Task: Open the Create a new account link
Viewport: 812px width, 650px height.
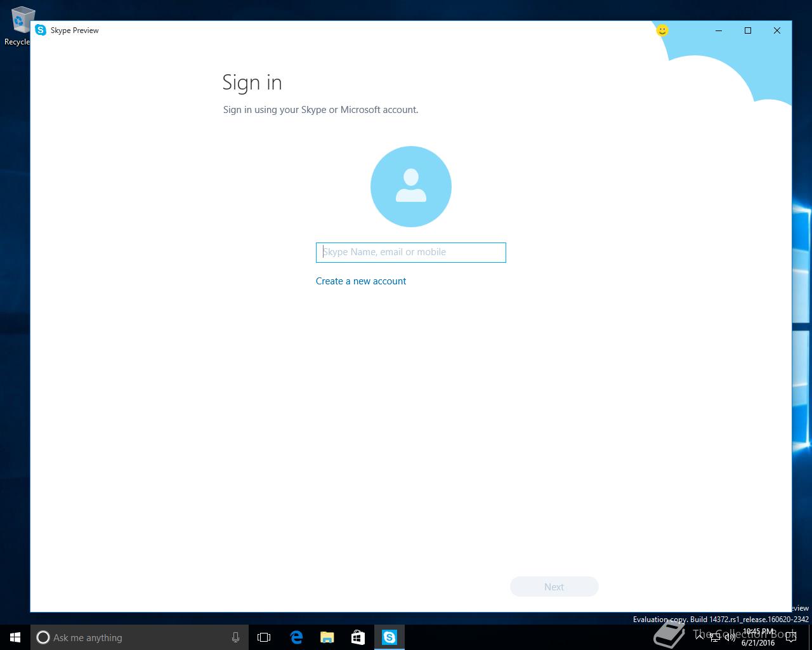Action: coord(361,281)
